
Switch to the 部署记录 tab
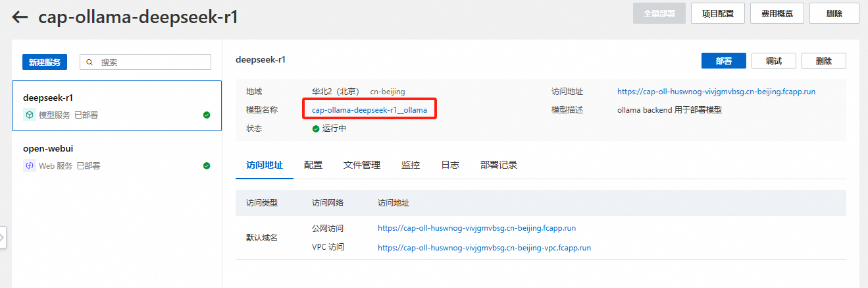point(499,165)
